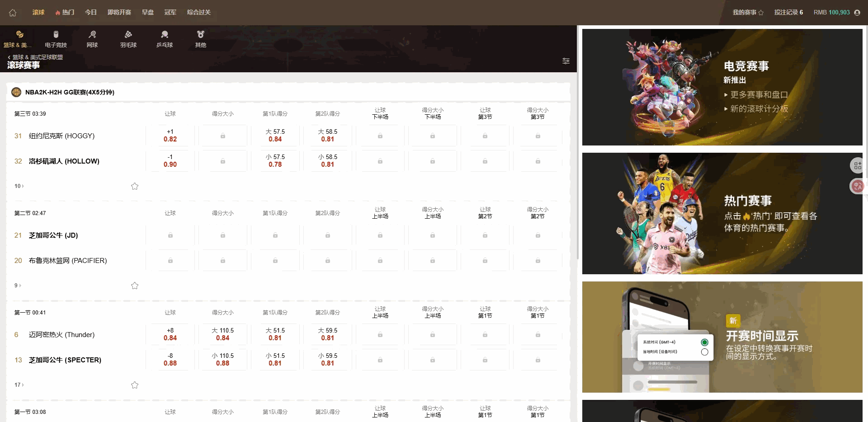Open the 综合过关 parlay tab
868x422 pixels.
click(x=198, y=13)
